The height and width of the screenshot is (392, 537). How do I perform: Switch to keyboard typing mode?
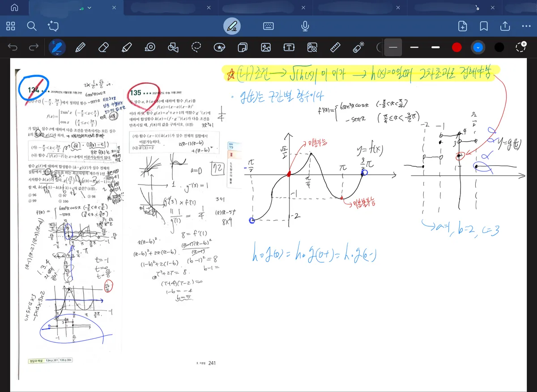tap(268, 26)
